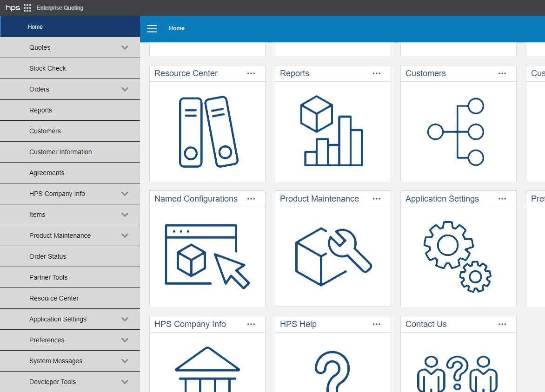Open the Customers tile three-dot menu
This screenshot has width=545, height=392.
point(502,73)
